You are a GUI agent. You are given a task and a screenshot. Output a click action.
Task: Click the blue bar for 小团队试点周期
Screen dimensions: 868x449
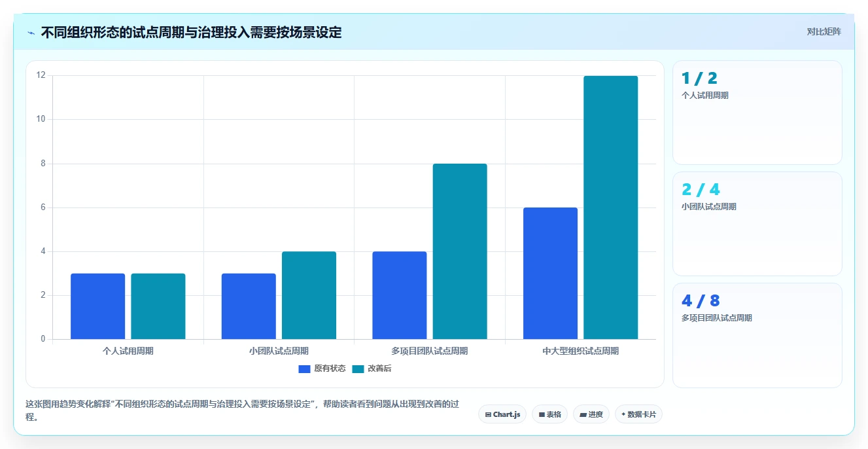click(x=249, y=306)
